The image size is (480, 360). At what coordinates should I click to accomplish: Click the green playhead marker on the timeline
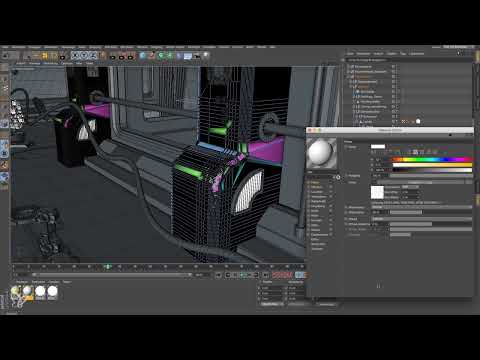tap(107, 267)
